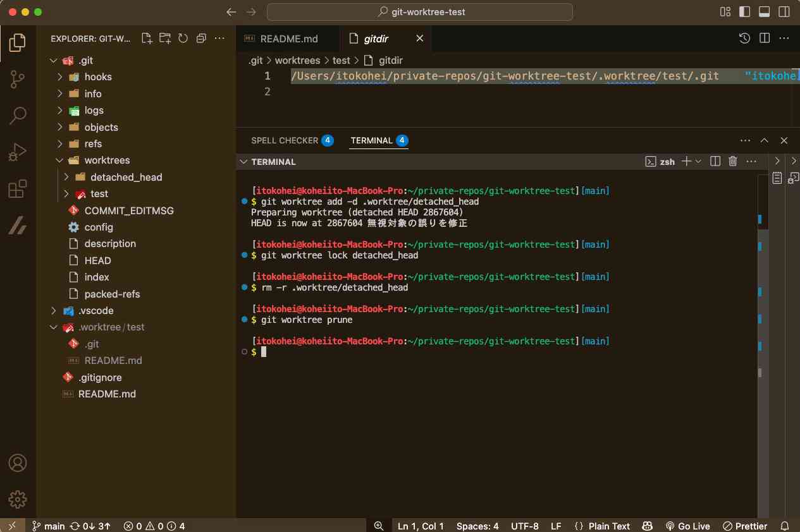This screenshot has width=800, height=532.
Task: Expand the detached_head folder
Action: pos(66,178)
